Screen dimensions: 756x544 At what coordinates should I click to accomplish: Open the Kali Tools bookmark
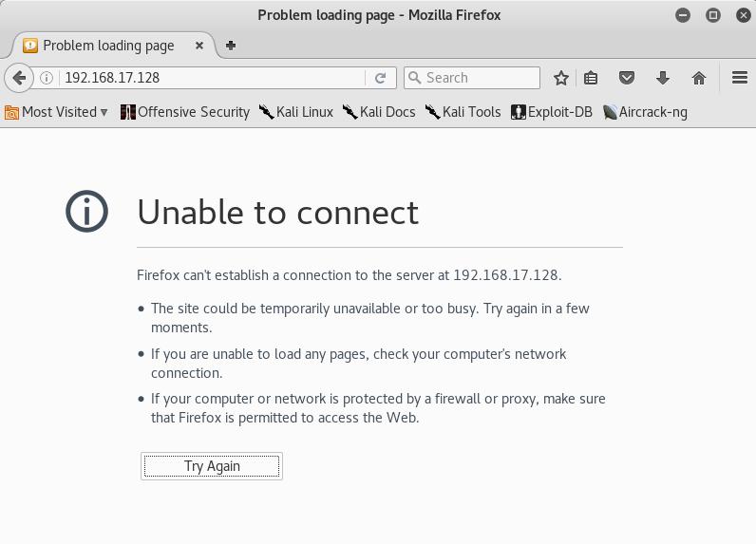[x=463, y=112]
